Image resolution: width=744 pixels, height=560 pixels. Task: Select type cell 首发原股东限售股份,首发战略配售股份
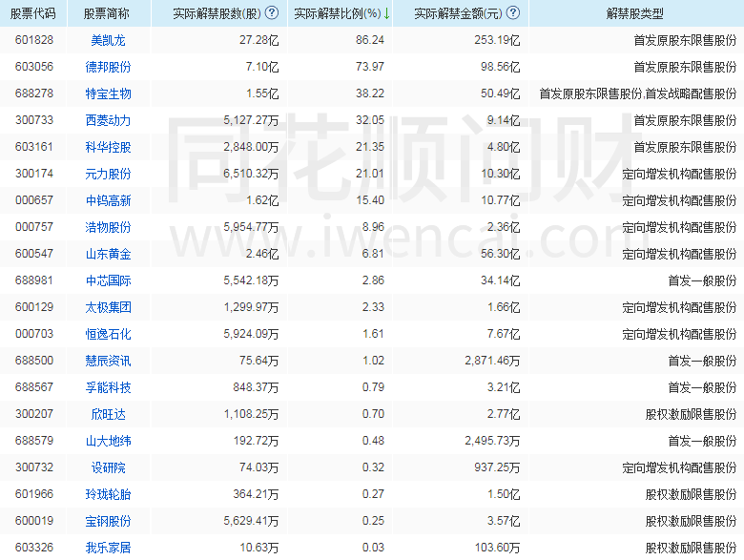click(x=638, y=93)
